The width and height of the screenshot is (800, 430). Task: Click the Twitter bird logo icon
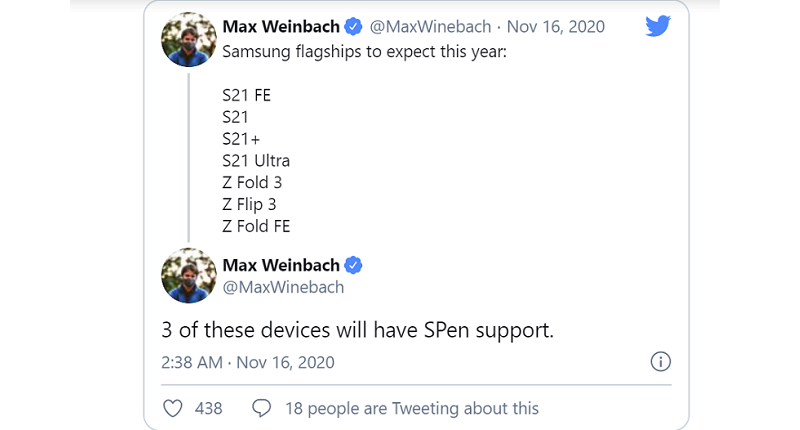pyautogui.click(x=658, y=26)
